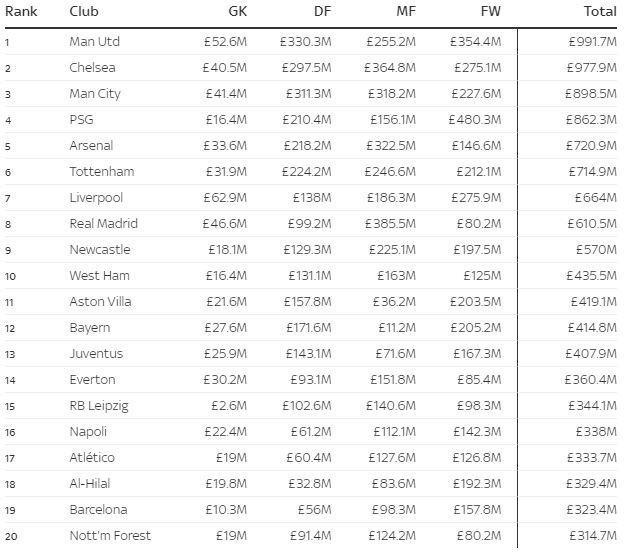Select the Total column header

coord(600,11)
